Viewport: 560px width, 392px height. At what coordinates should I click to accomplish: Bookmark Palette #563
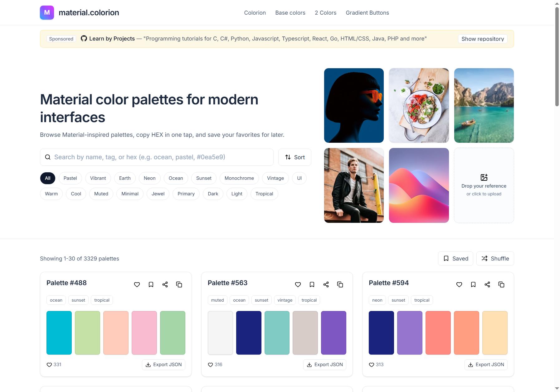pos(312,284)
